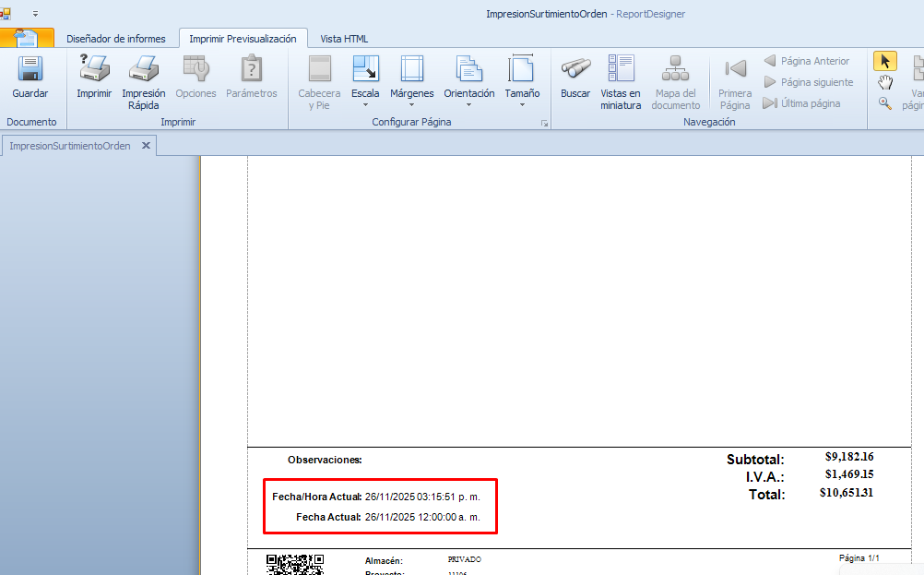
Task: Close the ImpresionSurtimientoOrden document tab
Action: click(x=146, y=146)
